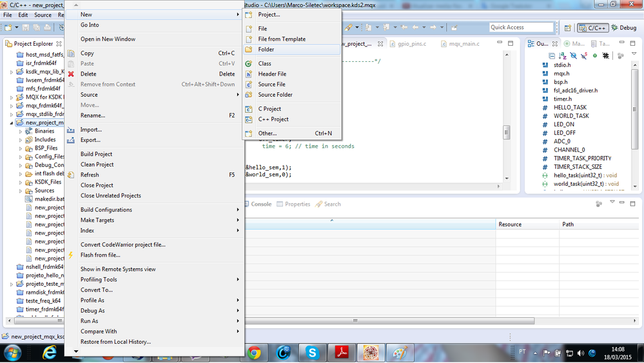
Task: Toggle hide inactive elements hash icon
Action: click(x=605, y=56)
